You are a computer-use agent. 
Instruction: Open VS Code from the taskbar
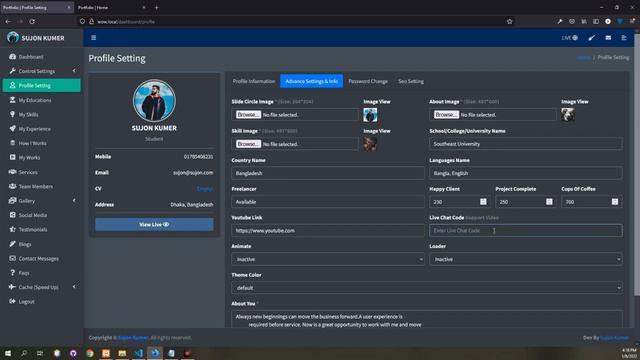pos(138,353)
